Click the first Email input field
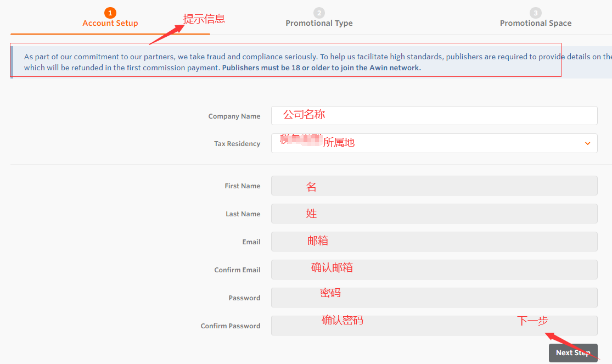This screenshot has height=364, width=612. [x=434, y=242]
